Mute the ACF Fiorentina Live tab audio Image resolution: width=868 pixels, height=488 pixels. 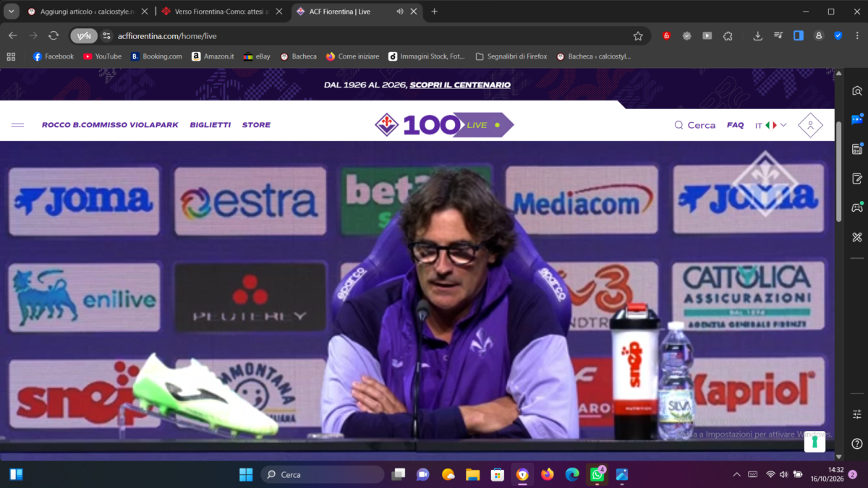[400, 12]
